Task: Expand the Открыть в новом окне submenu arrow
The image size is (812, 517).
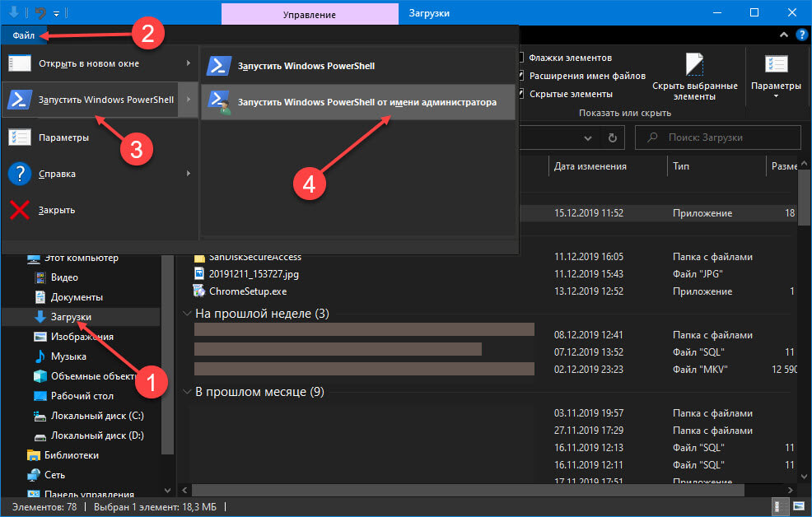Action: click(188, 63)
